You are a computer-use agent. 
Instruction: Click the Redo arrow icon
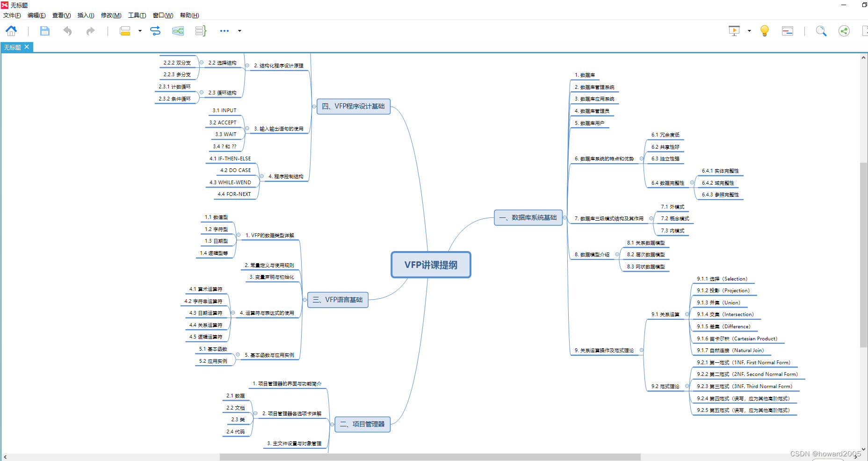(x=90, y=31)
